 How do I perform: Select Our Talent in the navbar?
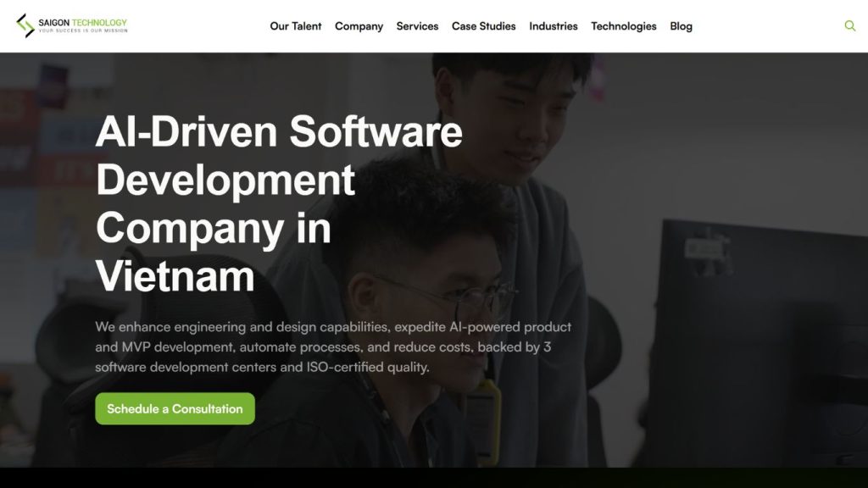point(296,26)
